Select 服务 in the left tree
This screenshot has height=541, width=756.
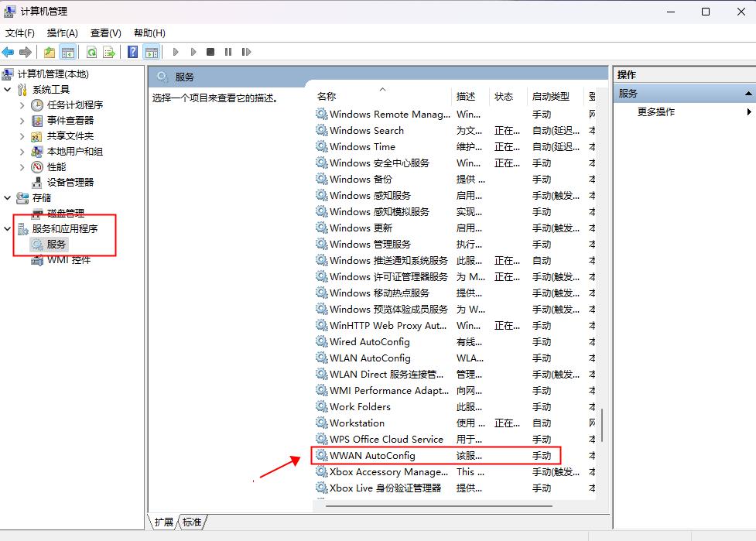56,245
